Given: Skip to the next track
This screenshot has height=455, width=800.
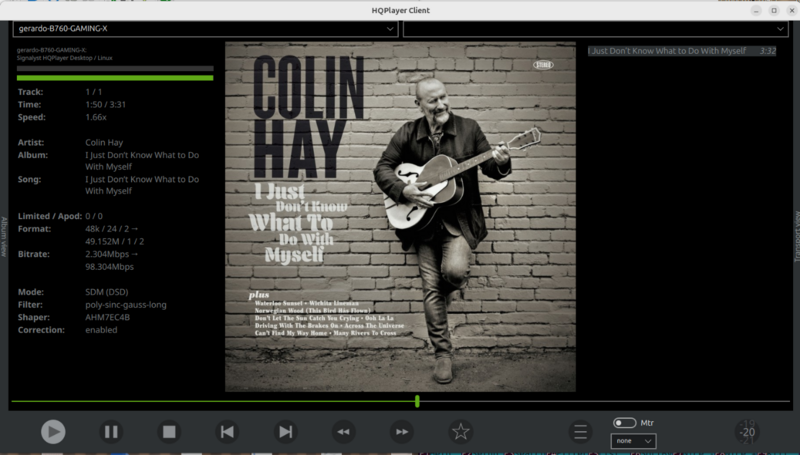Looking at the screenshot, I should pyautogui.click(x=285, y=432).
